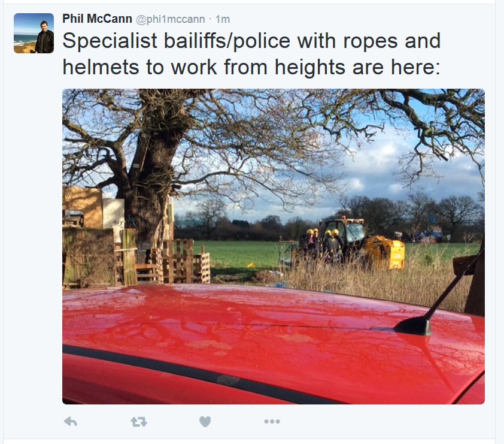Click the tweet text starting "Specialist bailiffs/police"

(x=251, y=54)
